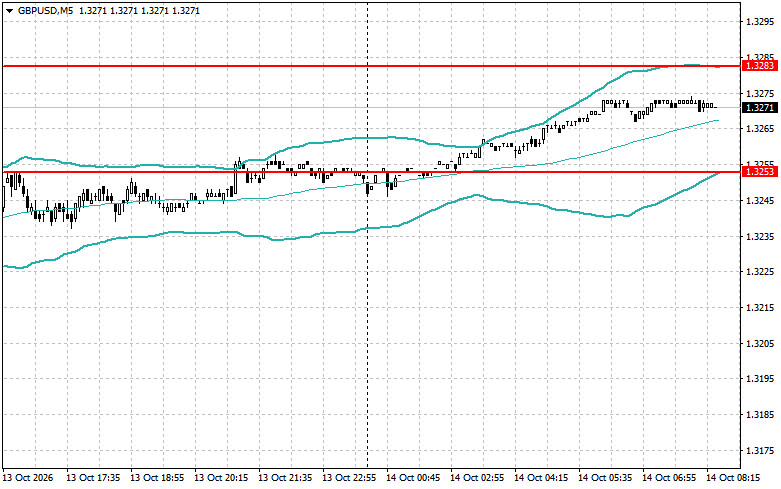Click the 1.3225 price scale value
This screenshot has height=489, width=781.
pos(760,272)
